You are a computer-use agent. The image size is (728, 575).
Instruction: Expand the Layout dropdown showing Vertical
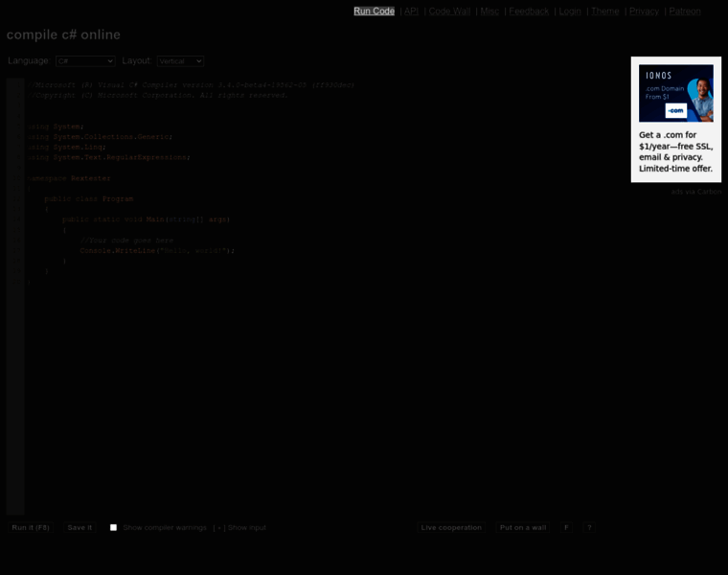click(x=180, y=61)
